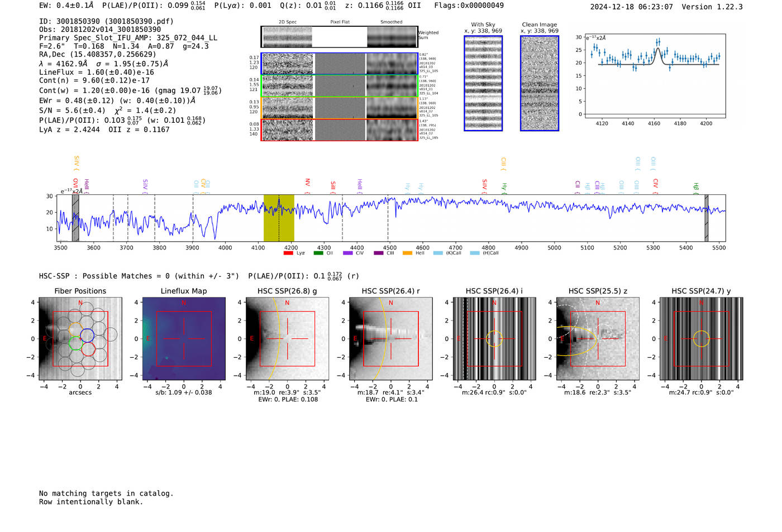Click the 'EW: 0.4±0.1Å' header value

[66, 6]
